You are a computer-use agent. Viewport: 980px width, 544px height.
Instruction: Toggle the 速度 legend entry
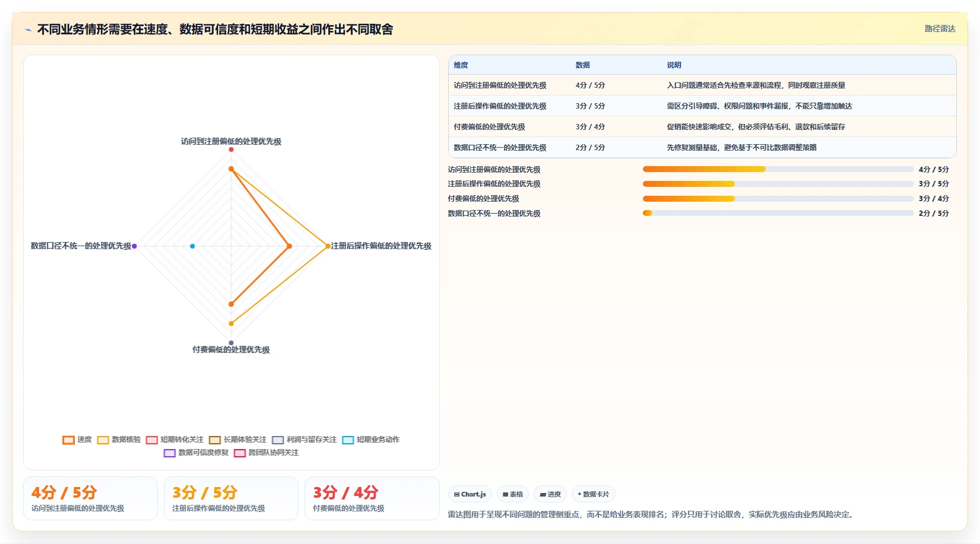(x=77, y=440)
